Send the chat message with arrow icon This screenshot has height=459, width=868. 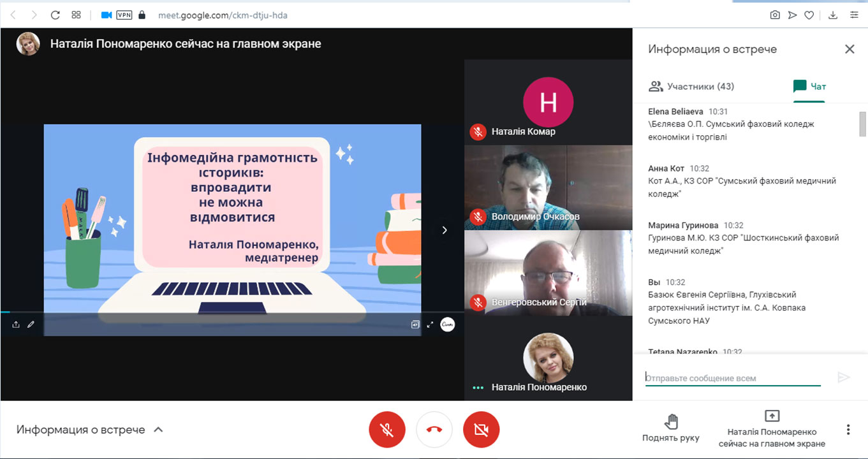click(844, 377)
